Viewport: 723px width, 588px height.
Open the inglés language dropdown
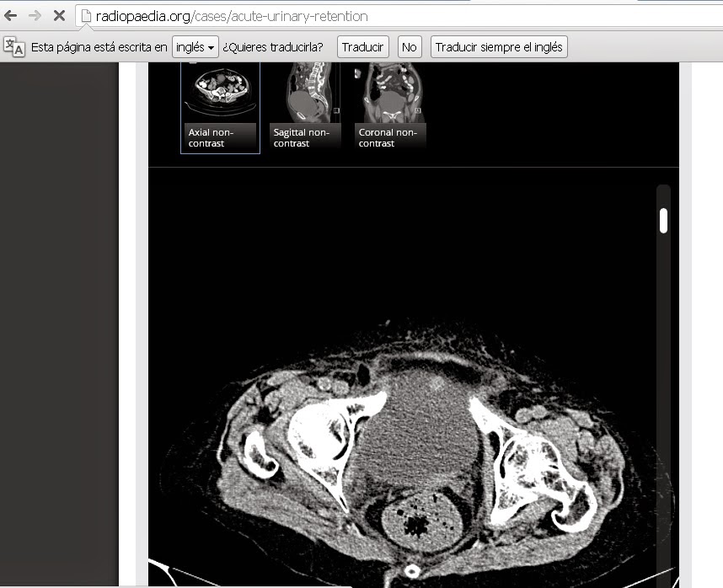pyautogui.click(x=195, y=47)
